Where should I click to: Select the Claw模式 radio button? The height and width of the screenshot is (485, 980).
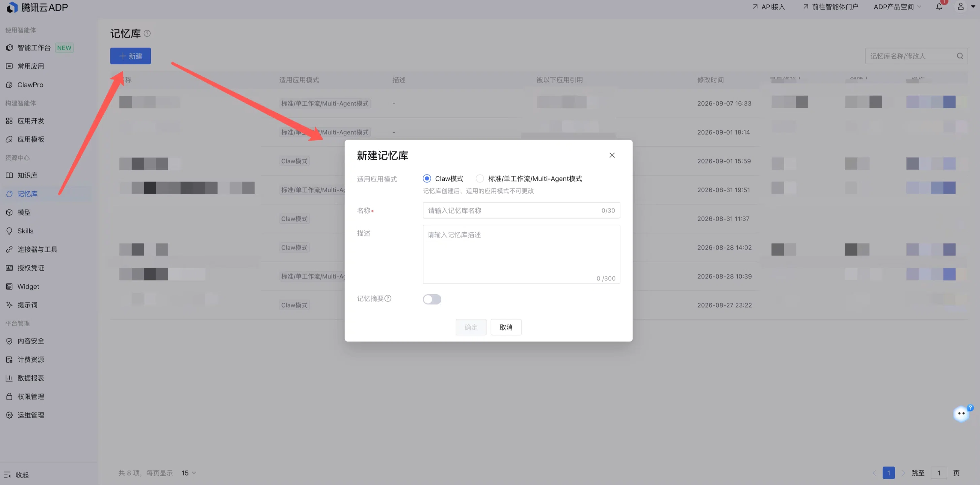(x=427, y=179)
